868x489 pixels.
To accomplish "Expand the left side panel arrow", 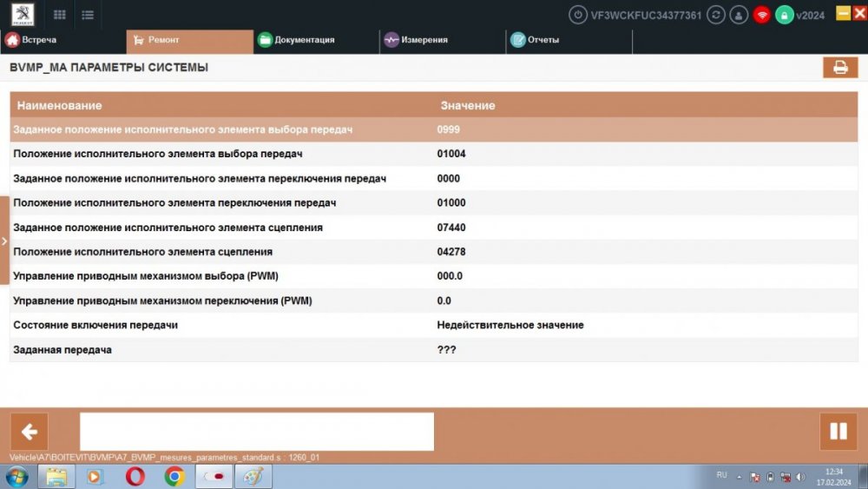I will pyautogui.click(x=4, y=241).
